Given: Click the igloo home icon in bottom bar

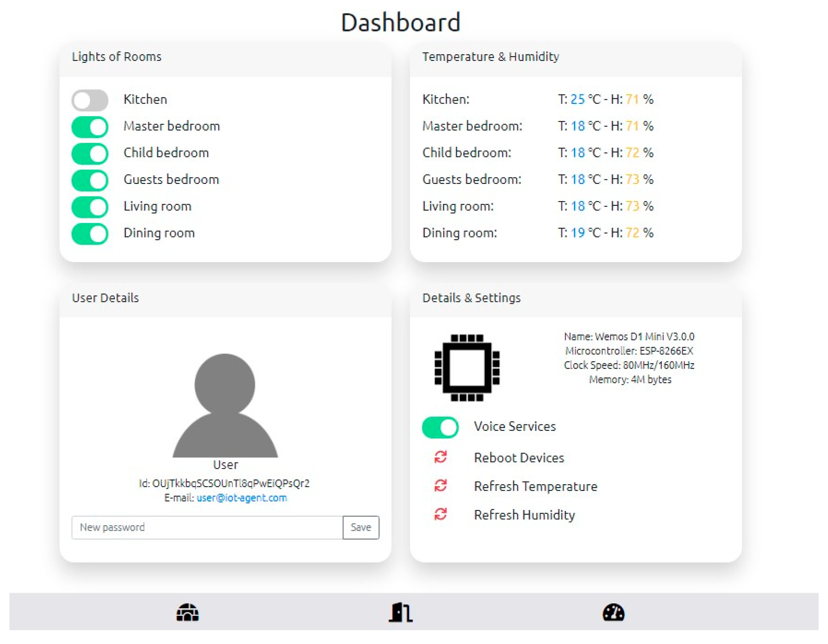Looking at the screenshot, I should (188, 613).
